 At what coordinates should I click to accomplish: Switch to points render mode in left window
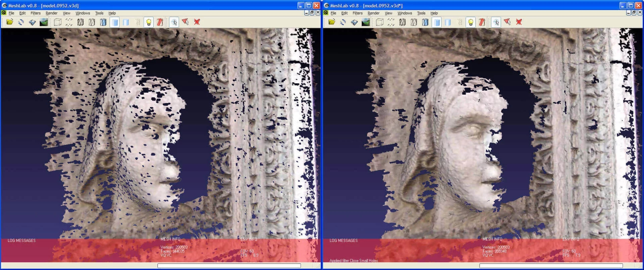(69, 22)
